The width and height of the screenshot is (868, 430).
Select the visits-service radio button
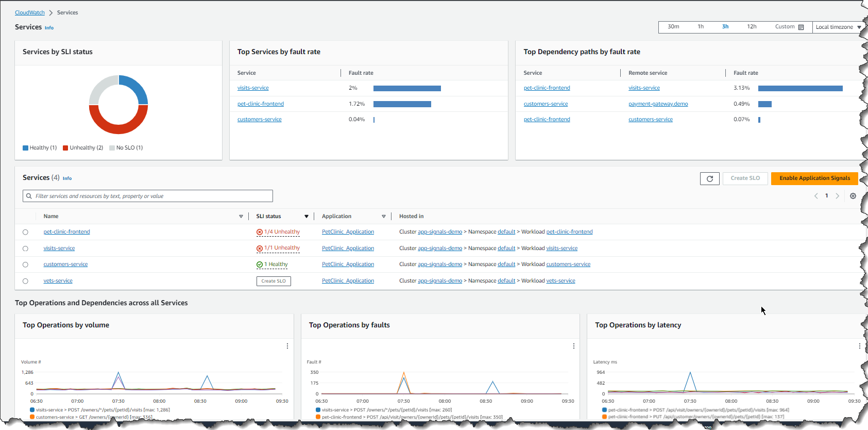click(x=25, y=249)
